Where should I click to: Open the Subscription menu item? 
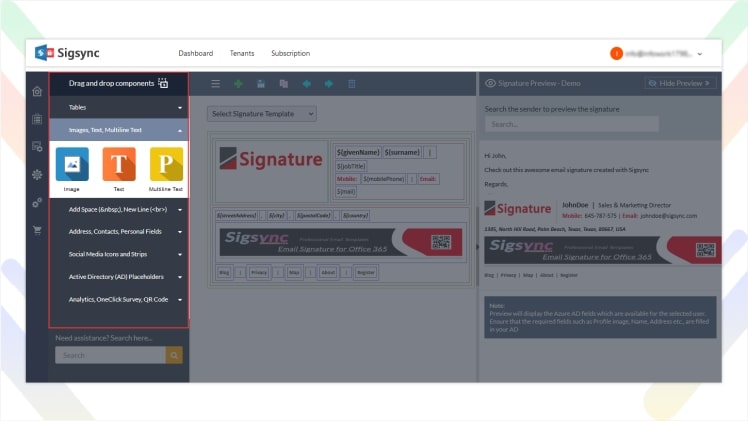[291, 53]
